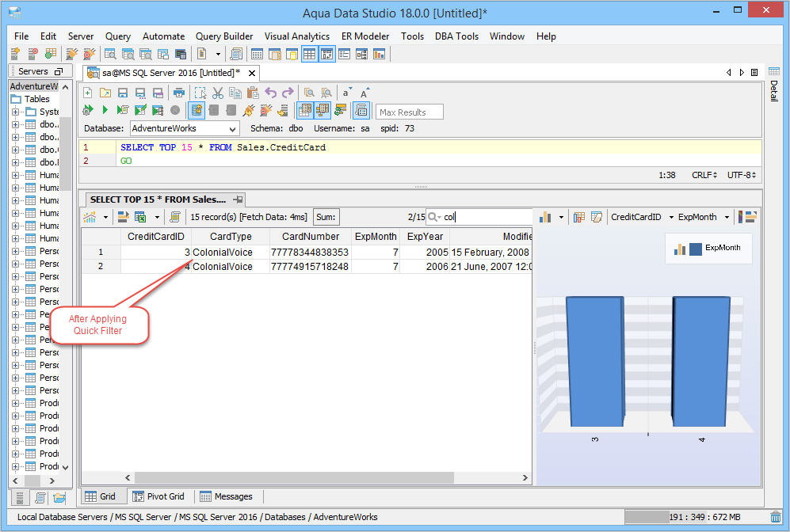This screenshot has height=532, width=790.
Task: Open the Query Builder menu
Action: click(x=224, y=36)
